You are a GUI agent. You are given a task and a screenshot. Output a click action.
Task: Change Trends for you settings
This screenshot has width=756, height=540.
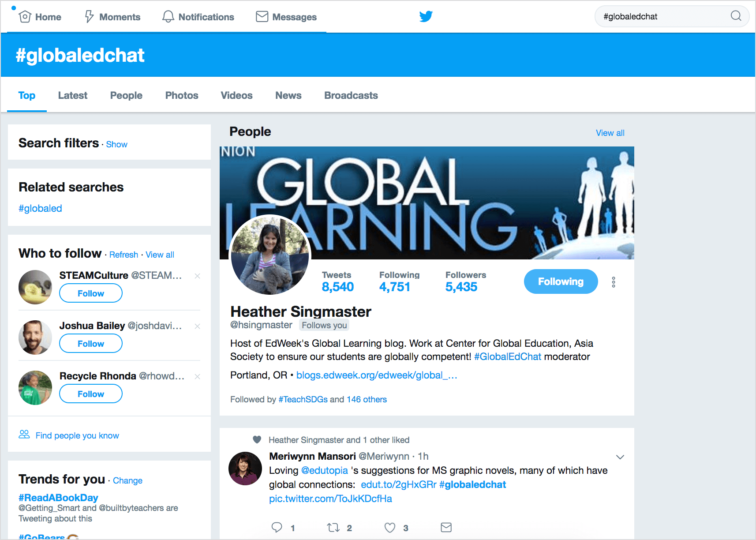[x=128, y=480]
